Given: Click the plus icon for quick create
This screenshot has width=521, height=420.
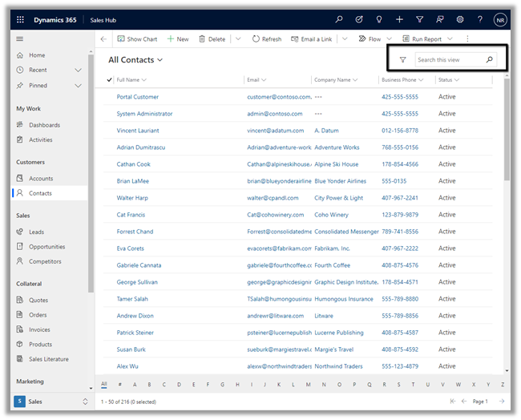Looking at the screenshot, I should click(399, 19).
